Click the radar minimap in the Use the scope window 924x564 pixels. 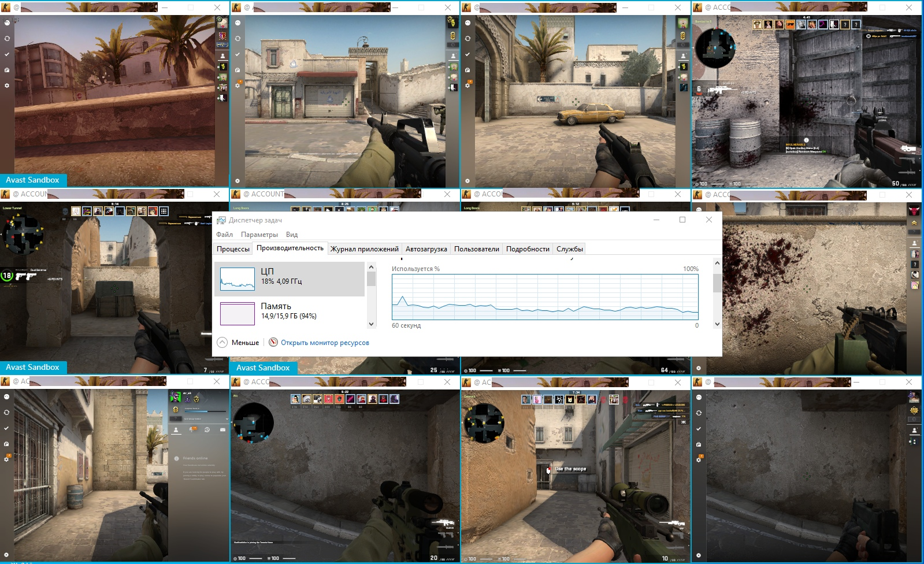[x=484, y=422]
